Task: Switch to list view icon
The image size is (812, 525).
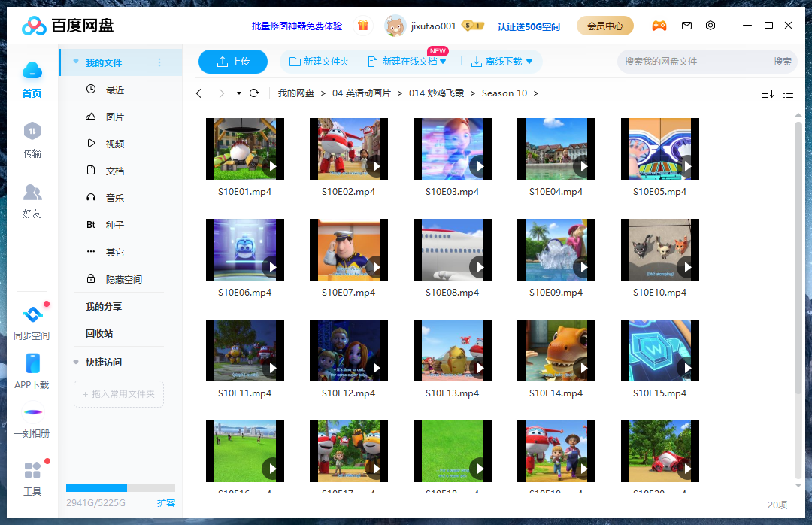Action: click(788, 94)
